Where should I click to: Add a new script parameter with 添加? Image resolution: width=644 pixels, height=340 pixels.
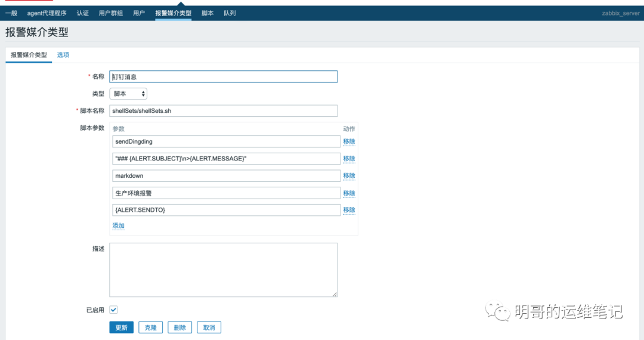pyautogui.click(x=118, y=225)
